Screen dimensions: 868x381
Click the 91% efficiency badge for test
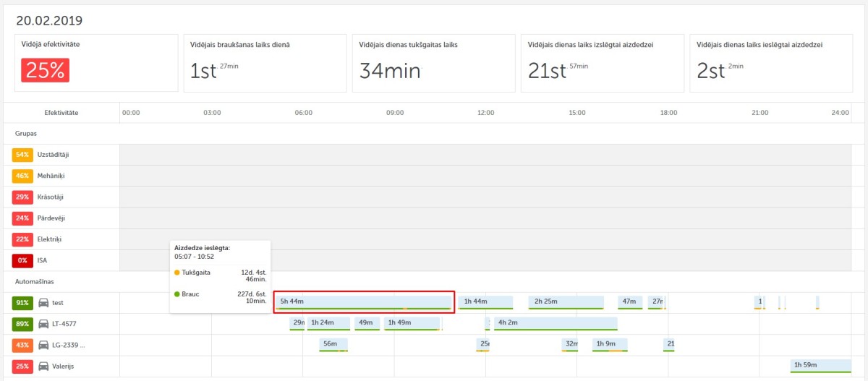click(22, 303)
